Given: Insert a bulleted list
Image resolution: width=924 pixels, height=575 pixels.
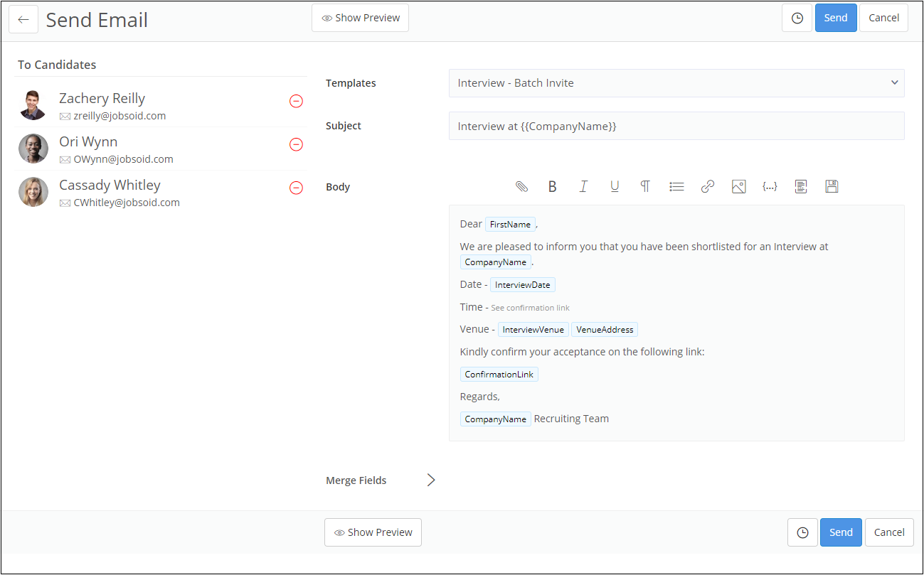Looking at the screenshot, I should pos(676,186).
